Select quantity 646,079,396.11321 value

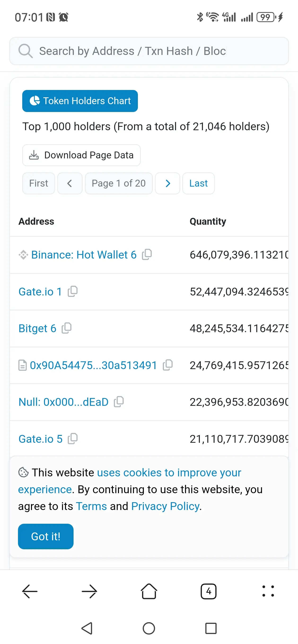[239, 255]
